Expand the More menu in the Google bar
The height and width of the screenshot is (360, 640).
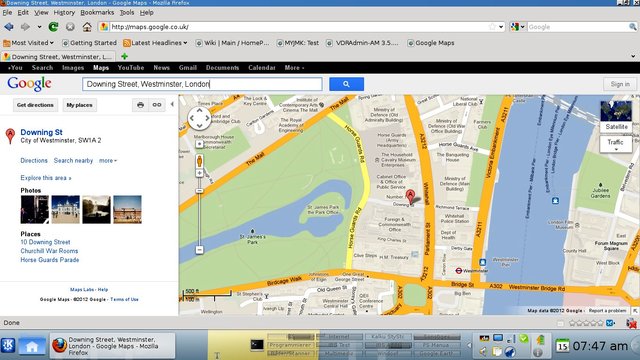(x=294, y=68)
